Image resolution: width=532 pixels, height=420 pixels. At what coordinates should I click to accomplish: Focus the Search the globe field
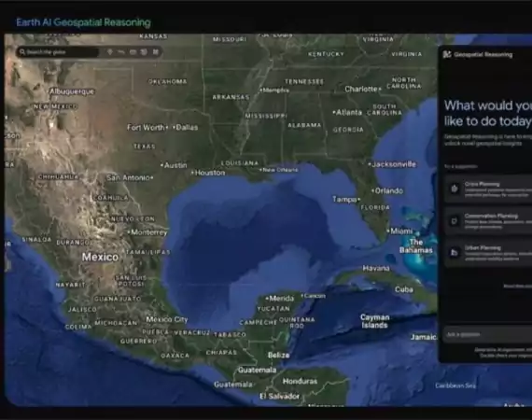pos(58,52)
